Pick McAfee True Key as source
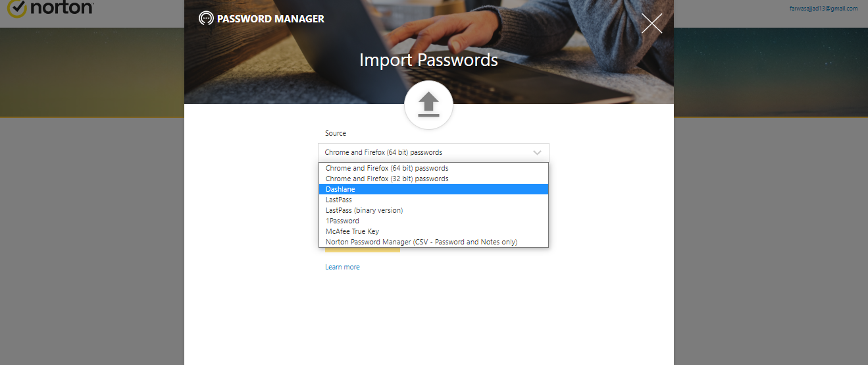 point(434,231)
